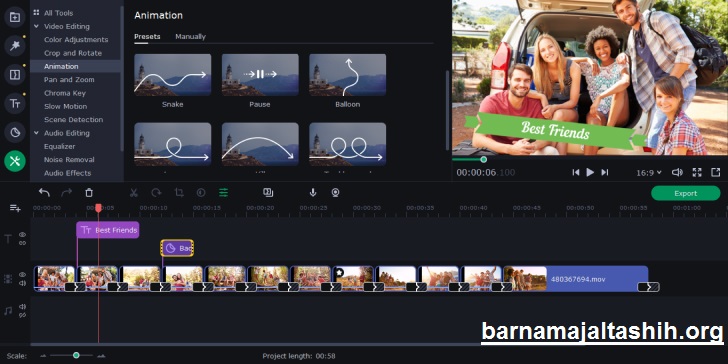Open the Stickers tab icon

coord(15,133)
